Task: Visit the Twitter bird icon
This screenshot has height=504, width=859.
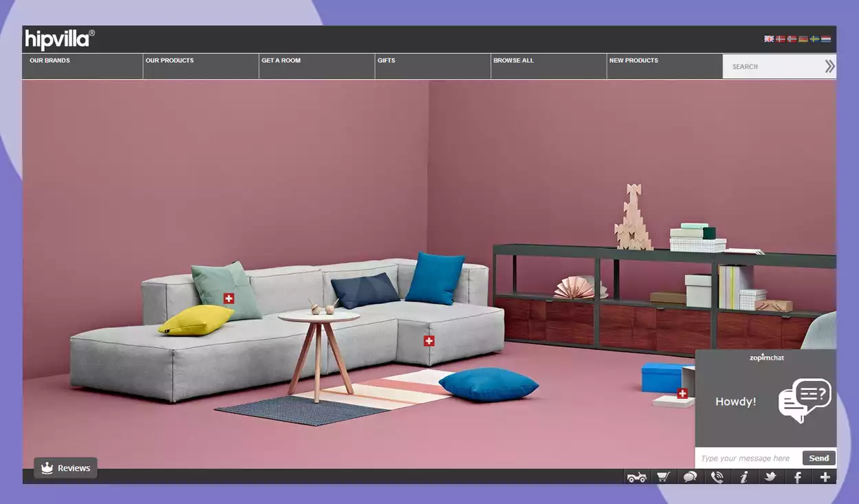Action: click(x=770, y=476)
